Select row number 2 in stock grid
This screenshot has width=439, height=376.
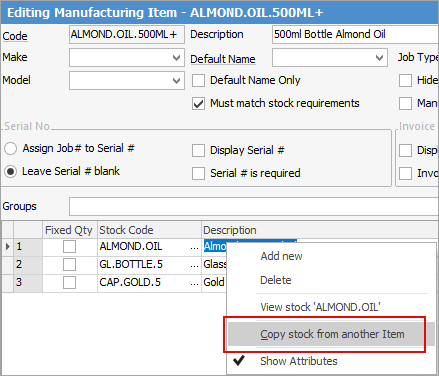[28, 265]
